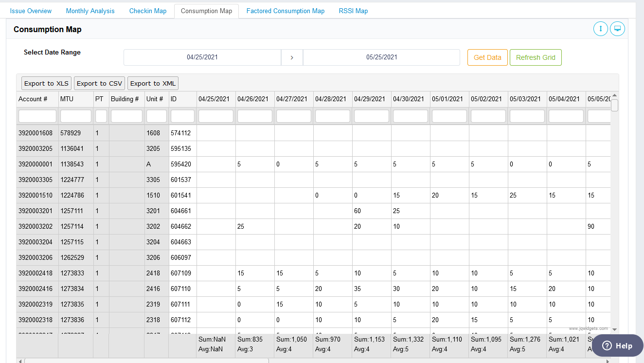Click the arrow between the date fields

[x=292, y=57]
